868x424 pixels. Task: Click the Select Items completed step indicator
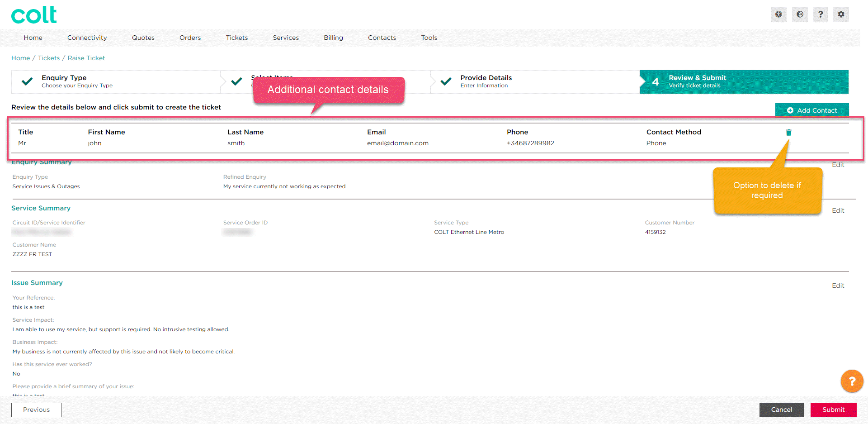(x=236, y=81)
